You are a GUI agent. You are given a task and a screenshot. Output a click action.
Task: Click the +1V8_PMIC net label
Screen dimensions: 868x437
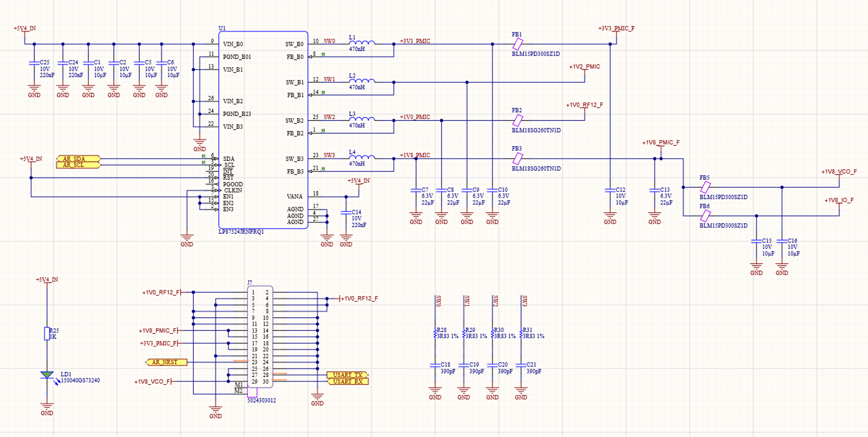tap(415, 155)
